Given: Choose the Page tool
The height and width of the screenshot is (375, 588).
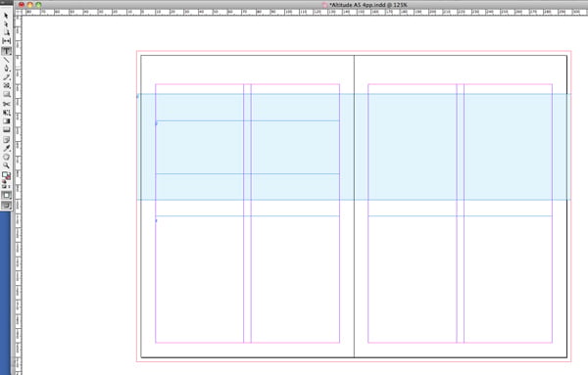Looking at the screenshot, I should 6,32.
